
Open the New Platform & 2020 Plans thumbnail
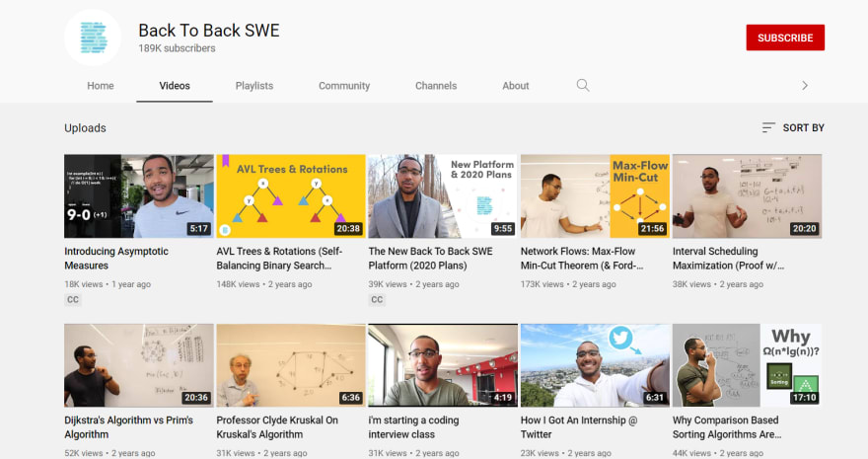[x=443, y=196]
